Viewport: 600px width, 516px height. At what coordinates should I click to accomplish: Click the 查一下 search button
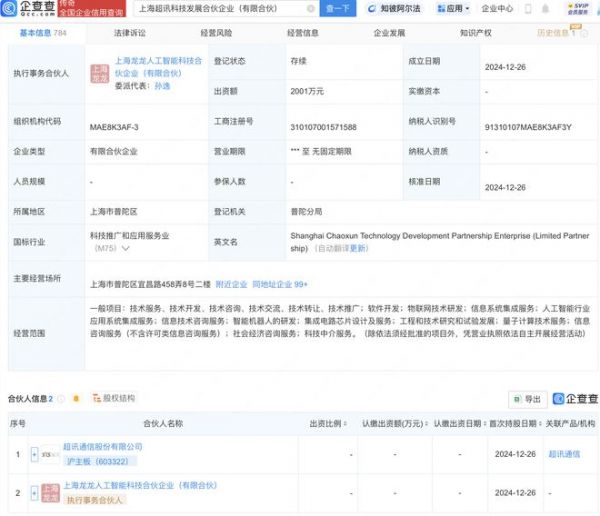coord(338,8)
